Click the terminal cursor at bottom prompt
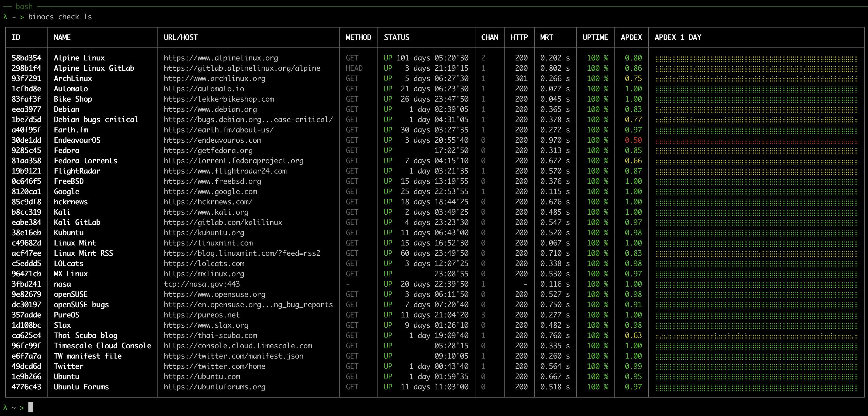The height and width of the screenshot is (416, 868). pyautogui.click(x=30, y=407)
